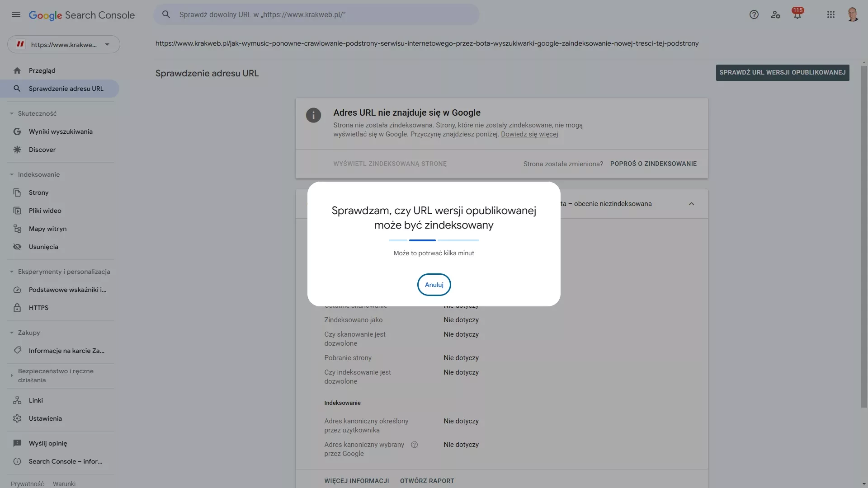Collapse the Skuteczność section
The height and width of the screenshot is (488, 868).
(12, 113)
